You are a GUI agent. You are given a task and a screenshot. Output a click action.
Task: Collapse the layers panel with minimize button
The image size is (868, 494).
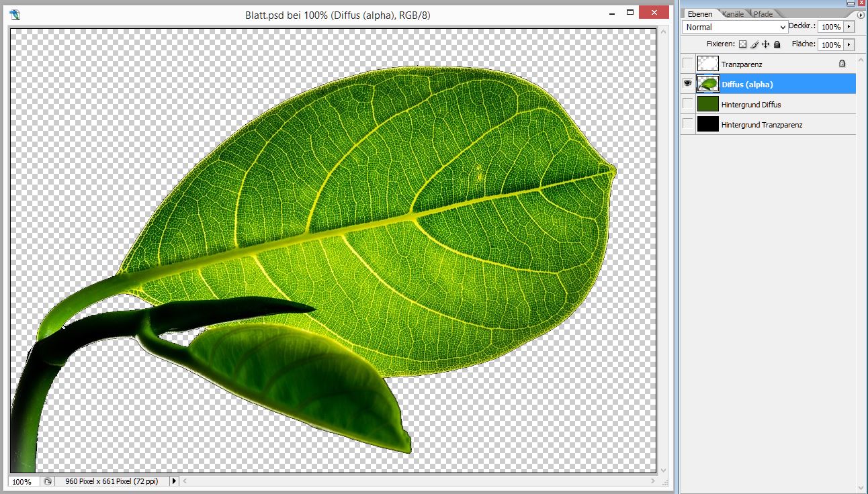(x=851, y=3)
